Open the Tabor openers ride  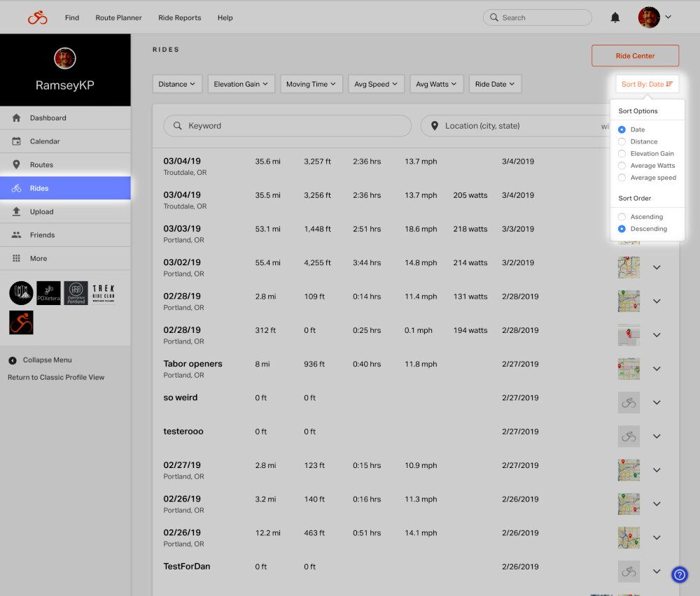[192, 364]
